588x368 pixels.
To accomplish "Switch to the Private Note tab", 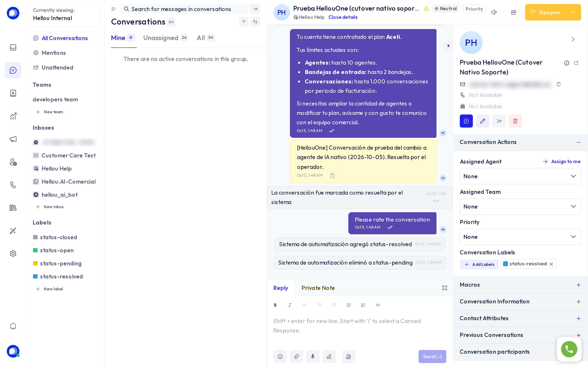I will point(318,288).
